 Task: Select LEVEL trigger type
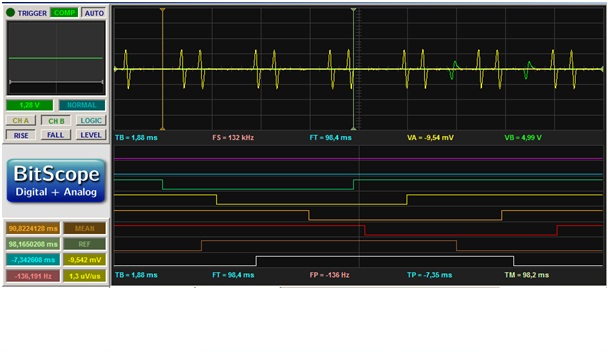[91, 135]
